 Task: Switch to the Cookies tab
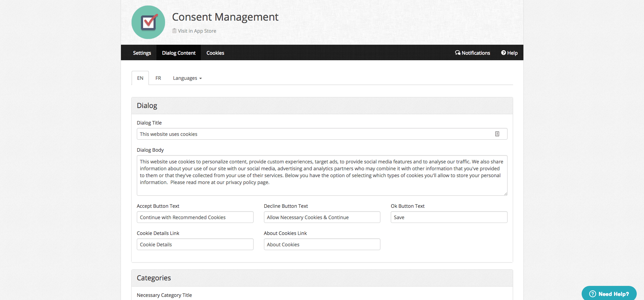coord(215,53)
